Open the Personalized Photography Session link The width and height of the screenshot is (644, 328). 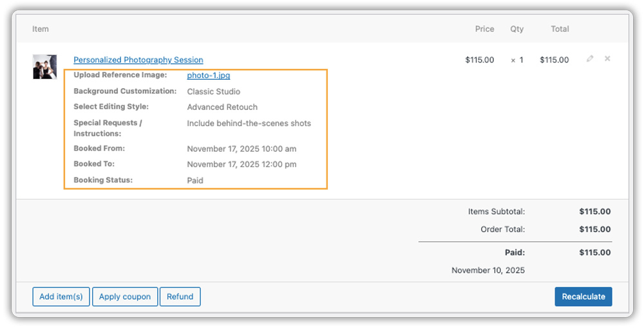[138, 60]
